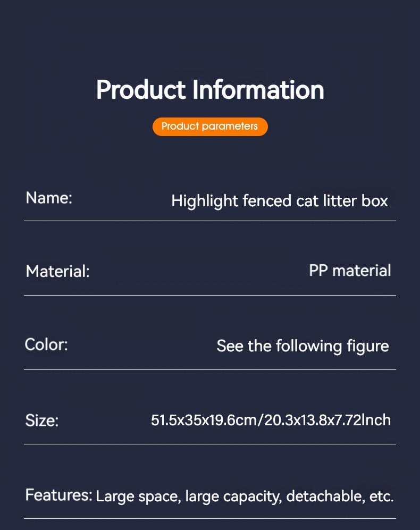Click the divider line under the Features row
The image size is (420, 530).
(x=210, y=518)
